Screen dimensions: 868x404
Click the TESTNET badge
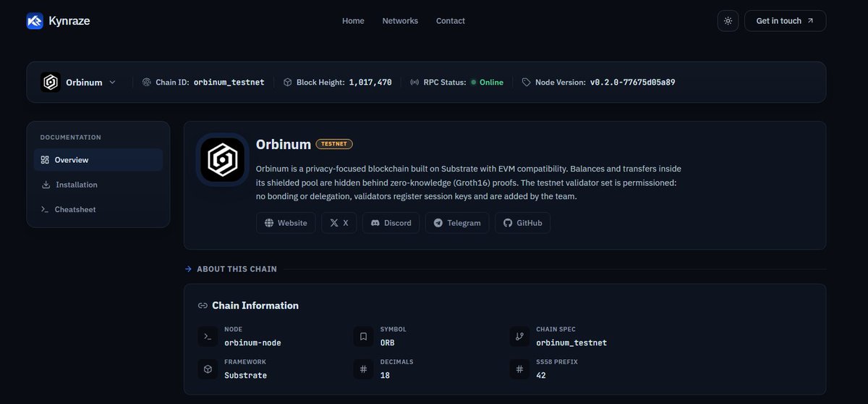334,144
